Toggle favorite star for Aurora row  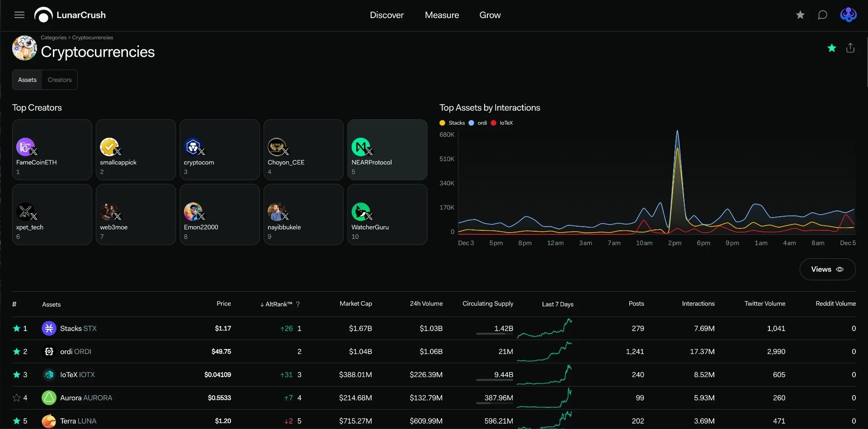[17, 398]
